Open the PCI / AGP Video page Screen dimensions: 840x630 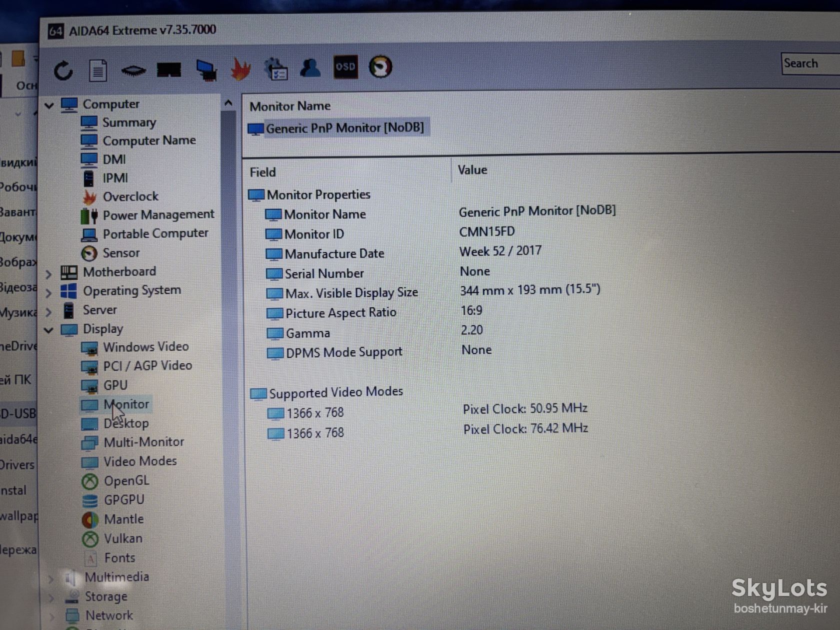[x=137, y=366]
